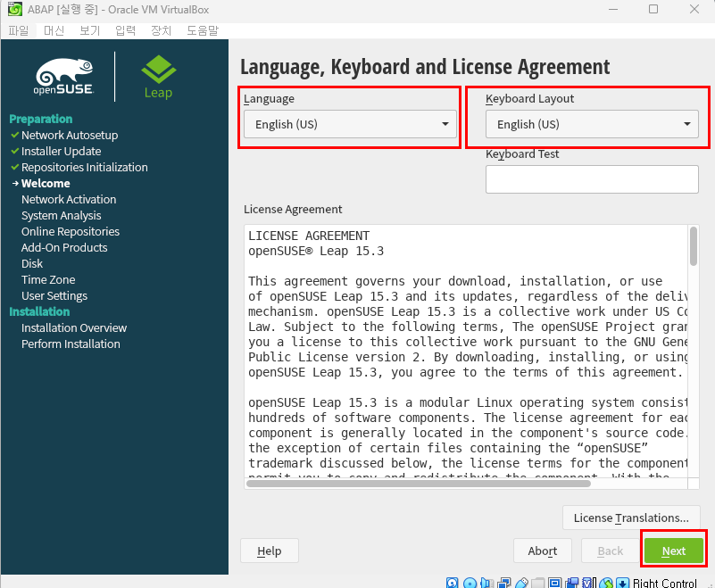Click the display settings status icon

pos(555,583)
